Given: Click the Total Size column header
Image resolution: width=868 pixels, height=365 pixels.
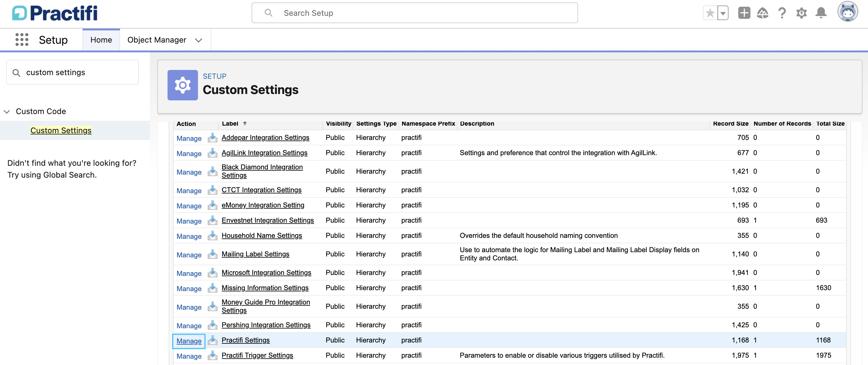Looking at the screenshot, I should click(830, 123).
